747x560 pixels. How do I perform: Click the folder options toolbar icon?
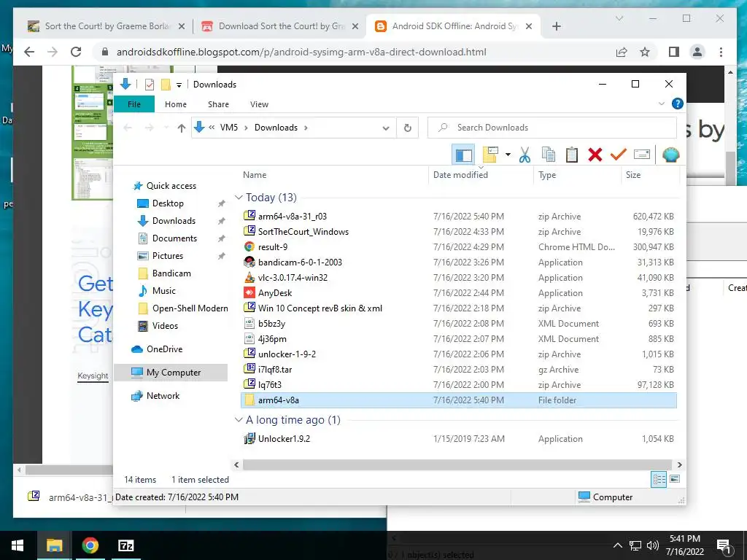[x=490, y=155]
